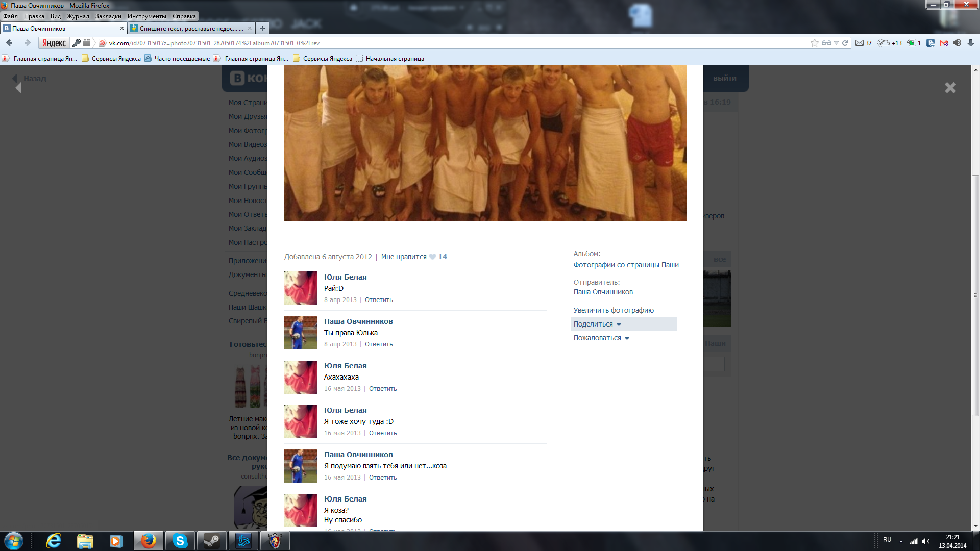Open Skype from the taskbar

[180, 541]
